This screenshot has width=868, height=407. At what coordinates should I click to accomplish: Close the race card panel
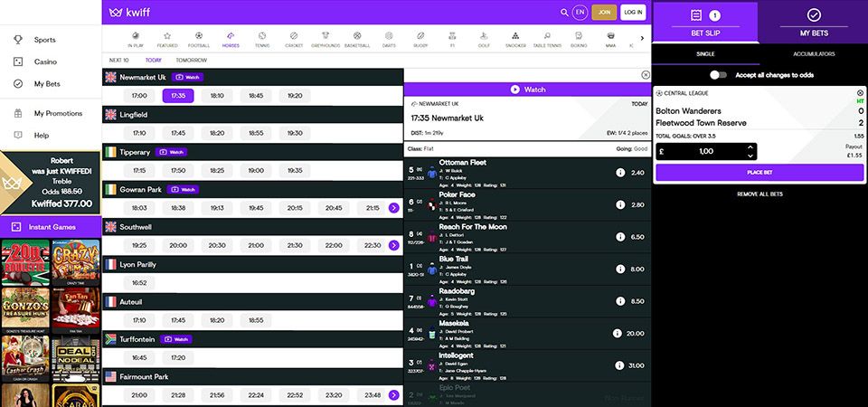tap(646, 75)
